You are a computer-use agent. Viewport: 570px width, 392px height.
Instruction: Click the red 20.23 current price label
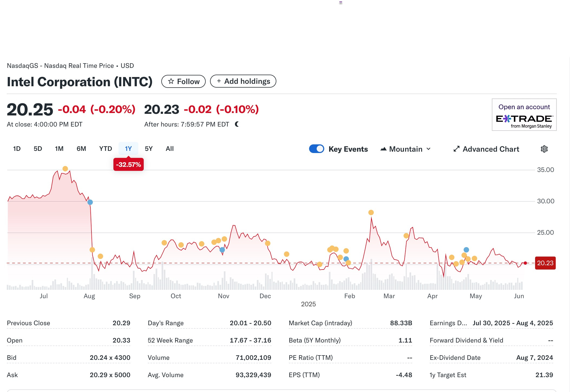click(545, 263)
